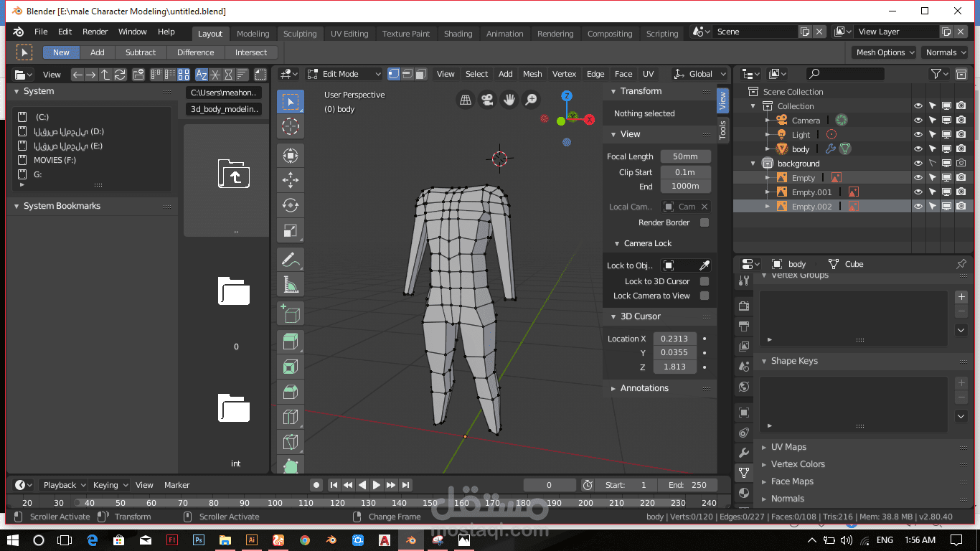
Task: Select the Rotate tool
Action: pyautogui.click(x=290, y=205)
